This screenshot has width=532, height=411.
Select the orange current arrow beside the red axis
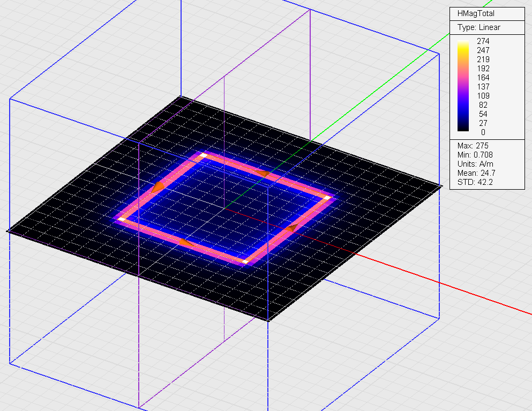pos(291,228)
